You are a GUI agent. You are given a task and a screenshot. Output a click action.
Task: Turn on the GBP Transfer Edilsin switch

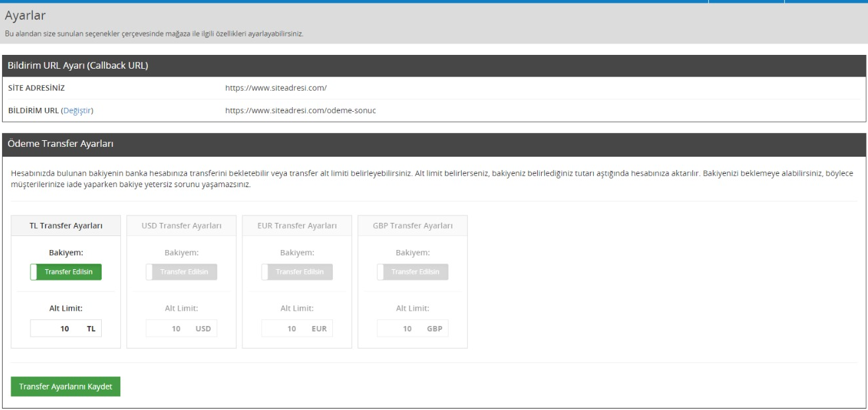click(x=412, y=272)
